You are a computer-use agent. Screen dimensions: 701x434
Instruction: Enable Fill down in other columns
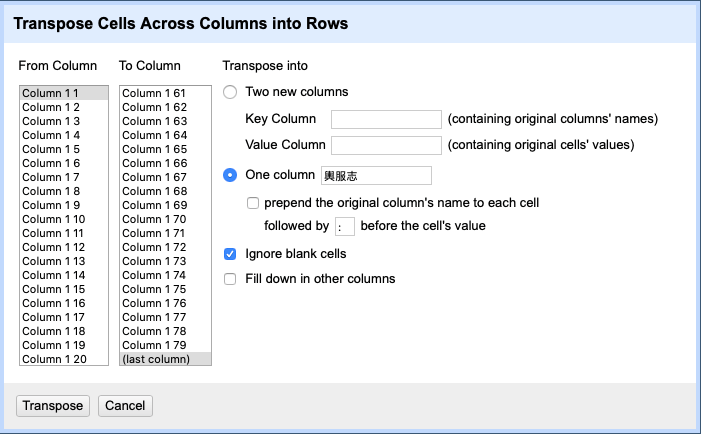pos(231,279)
